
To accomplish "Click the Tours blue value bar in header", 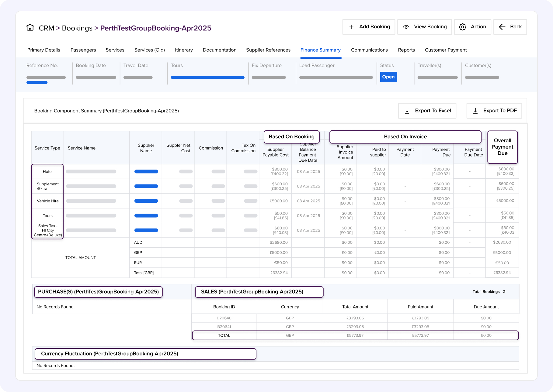I will [x=208, y=77].
